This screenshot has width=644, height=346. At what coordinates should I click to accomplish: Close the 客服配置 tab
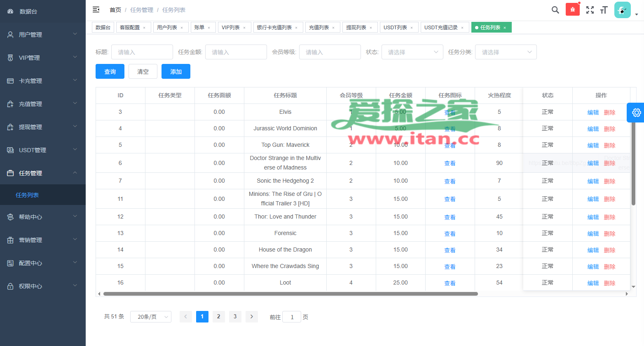point(144,28)
